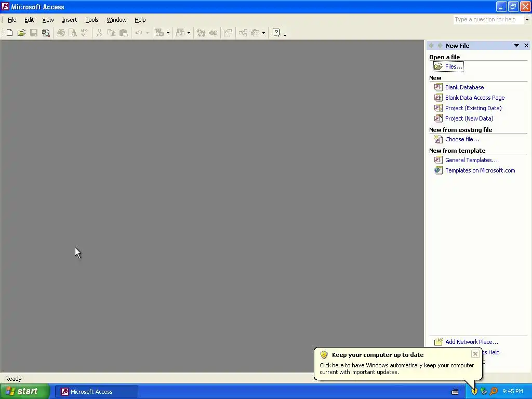Screen dimensions: 532x399
Task: Click the OfficeLinks toolbar icon
Action: (x=159, y=33)
